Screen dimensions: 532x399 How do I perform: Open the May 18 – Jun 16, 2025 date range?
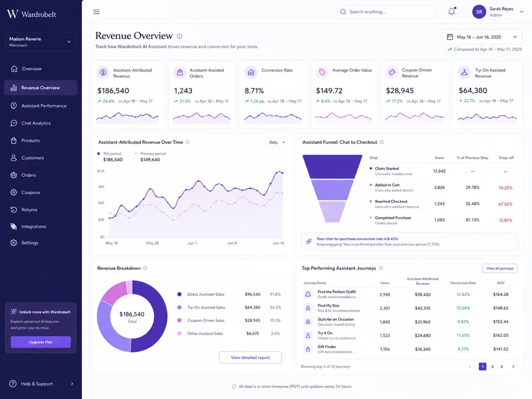point(482,37)
